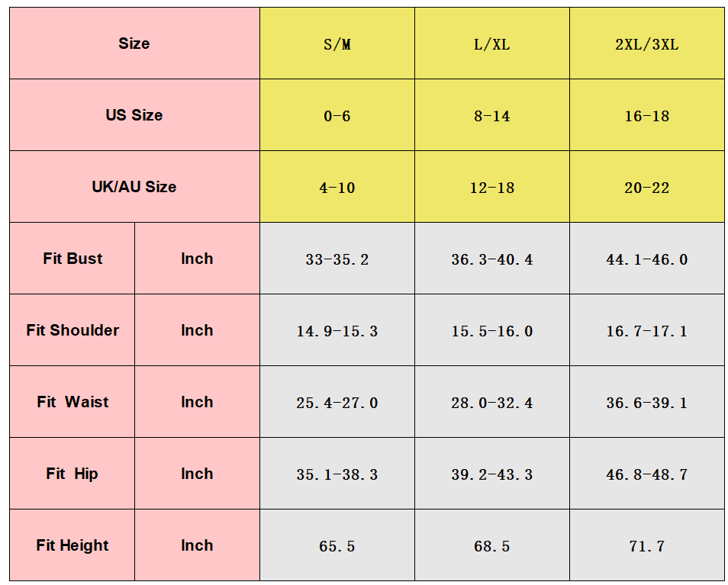Click the Size header cell
The height and width of the screenshot is (585, 728).
coord(134,43)
